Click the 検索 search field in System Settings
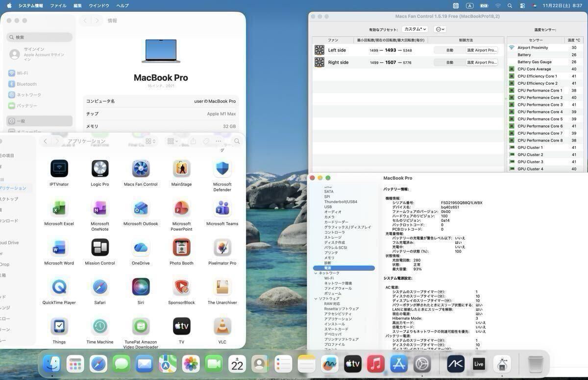The width and height of the screenshot is (588, 380). [40, 37]
